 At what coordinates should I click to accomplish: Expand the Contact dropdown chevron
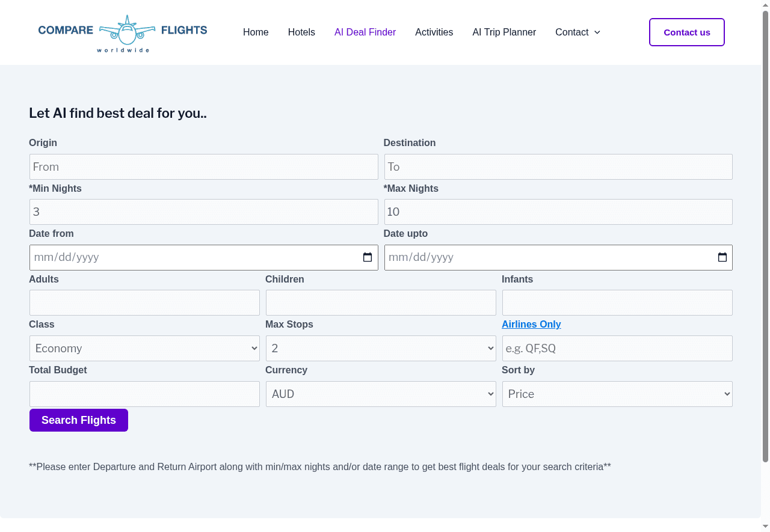[596, 32]
